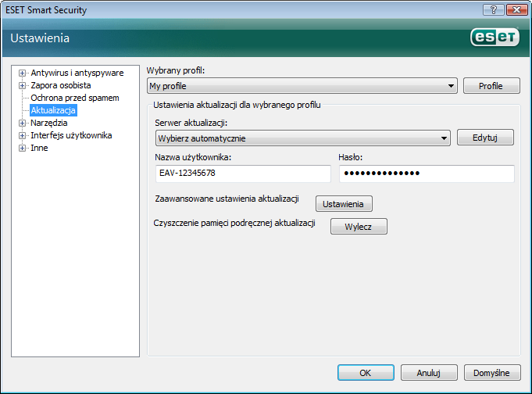Image resolution: width=532 pixels, height=394 pixels.
Task: Focus the Nazwa użytkownika input field
Action: (243, 174)
